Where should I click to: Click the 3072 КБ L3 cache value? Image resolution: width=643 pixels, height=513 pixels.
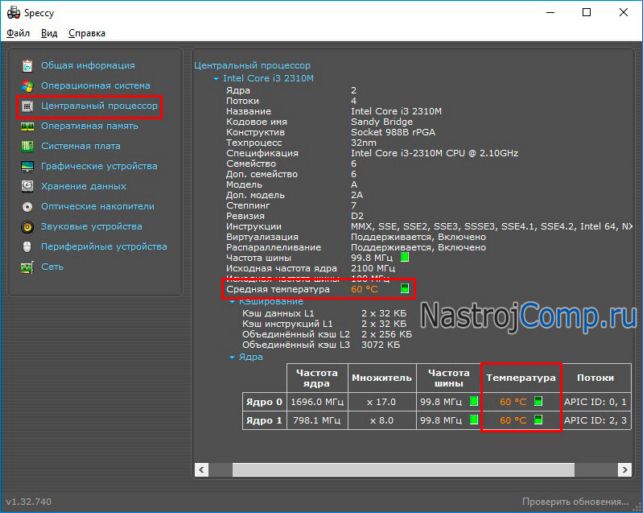click(x=381, y=345)
